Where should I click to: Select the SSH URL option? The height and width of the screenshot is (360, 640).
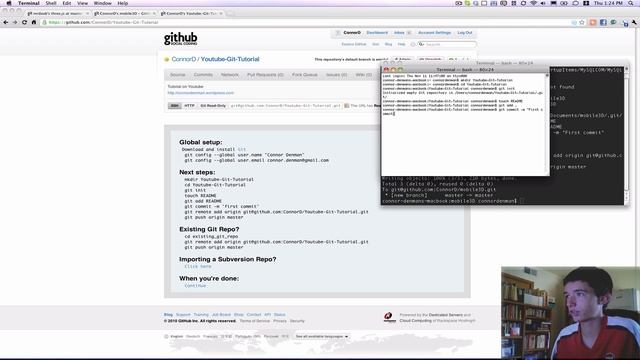click(x=174, y=106)
